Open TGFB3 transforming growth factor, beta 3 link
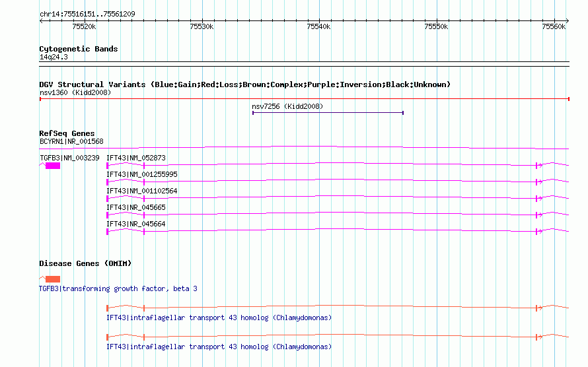The height and width of the screenshot is (367, 588). (118, 288)
